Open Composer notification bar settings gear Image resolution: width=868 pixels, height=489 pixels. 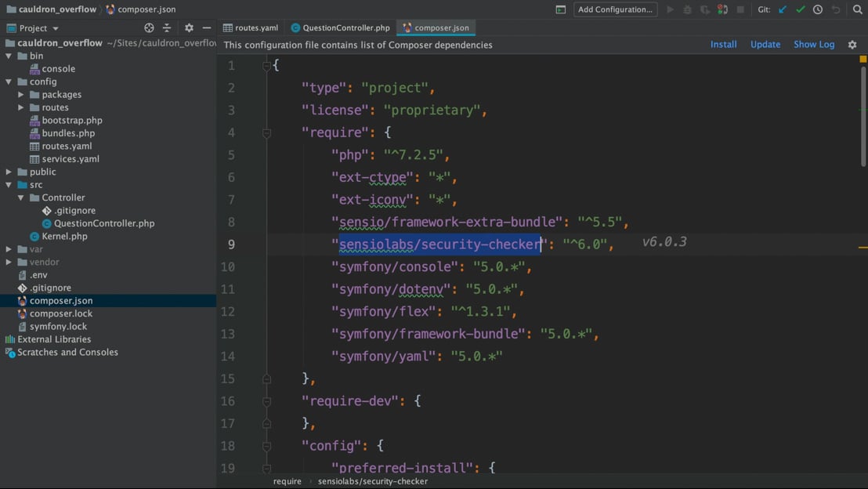click(852, 45)
